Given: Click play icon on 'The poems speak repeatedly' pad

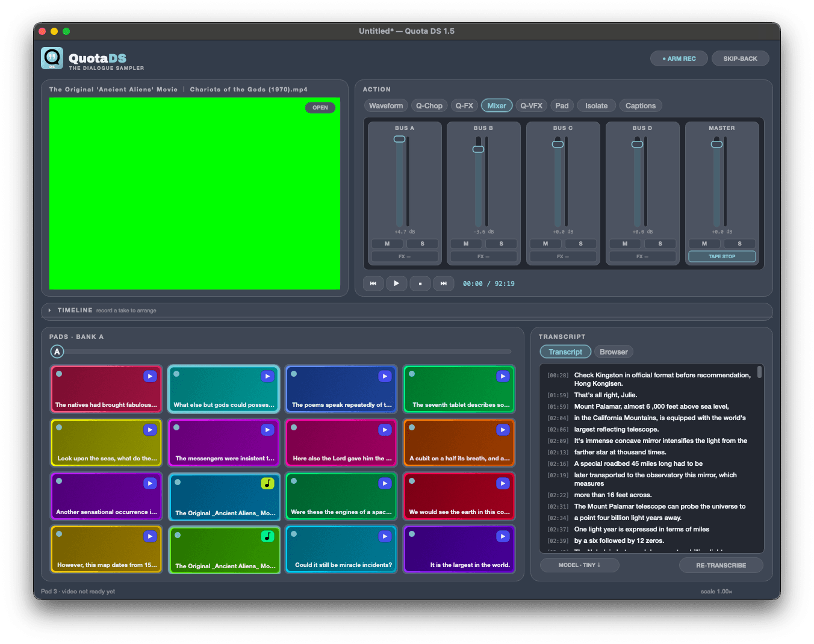Looking at the screenshot, I should pyautogui.click(x=385, y=376).
